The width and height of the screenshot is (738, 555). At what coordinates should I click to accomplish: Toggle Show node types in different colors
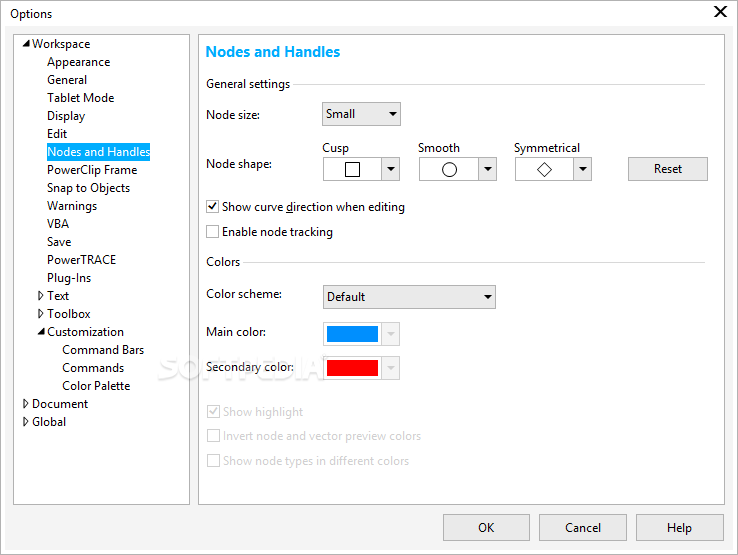coord(213,460)
